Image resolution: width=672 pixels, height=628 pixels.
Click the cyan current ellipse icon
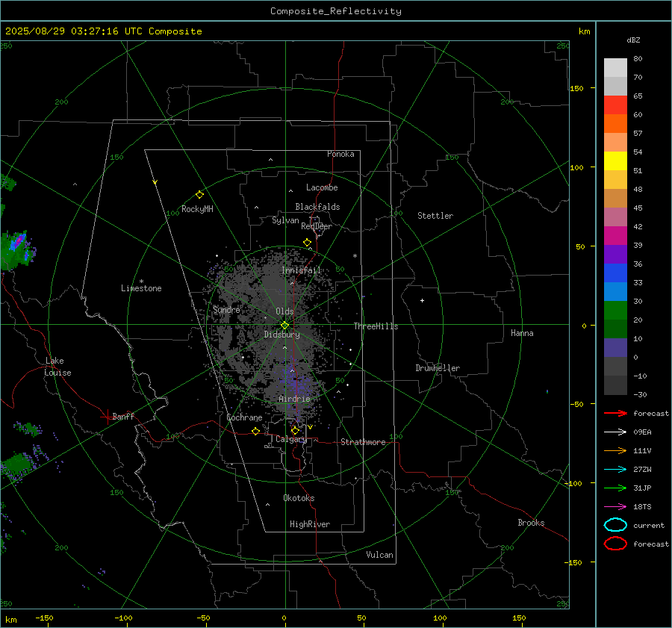point(615,525)
